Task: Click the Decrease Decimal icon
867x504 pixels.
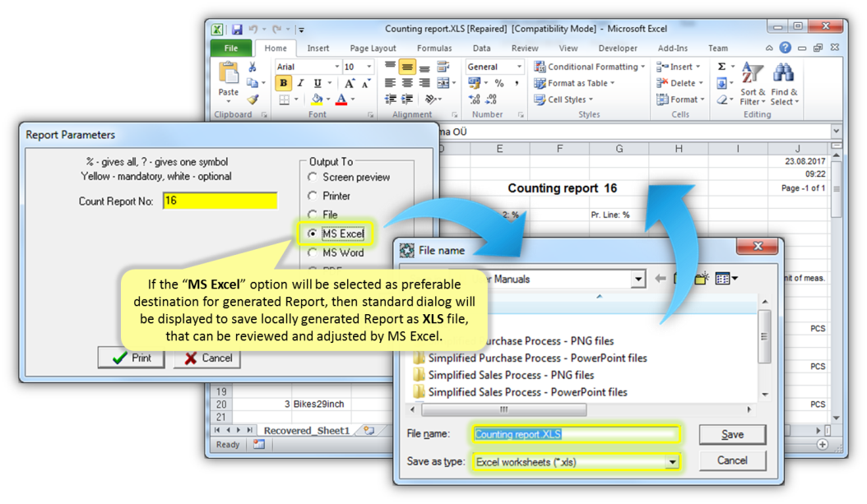Action: point(492,99)
